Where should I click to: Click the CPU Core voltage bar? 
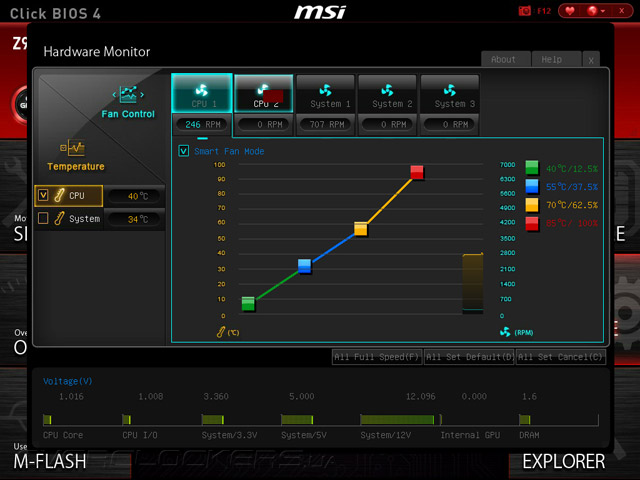47,420
